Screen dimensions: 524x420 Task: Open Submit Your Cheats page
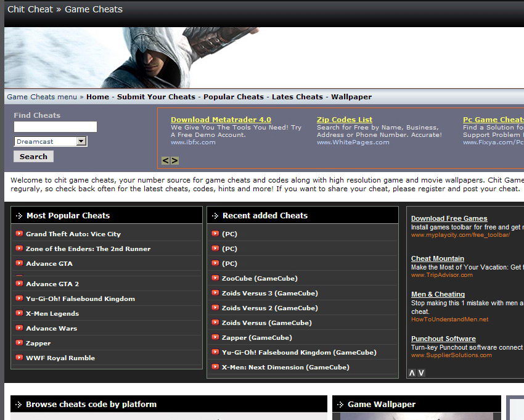tap(156, 97)
